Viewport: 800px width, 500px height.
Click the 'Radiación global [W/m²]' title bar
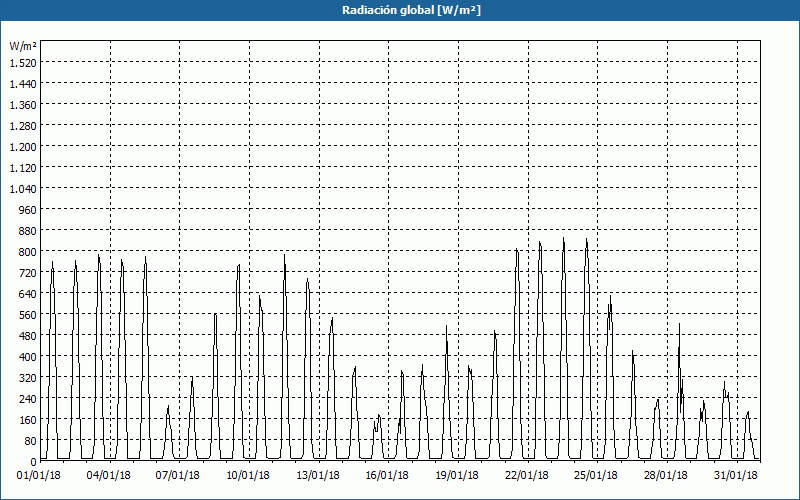pos(400,10)
